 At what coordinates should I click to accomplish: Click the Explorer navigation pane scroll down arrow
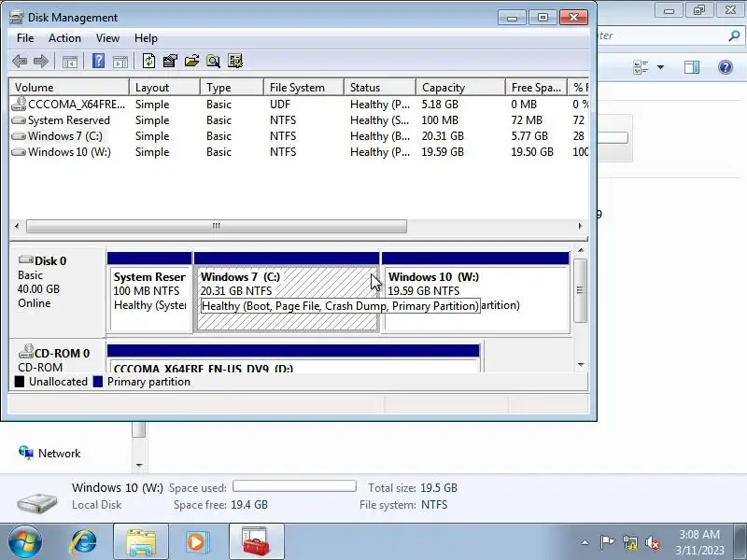(139, 465)
